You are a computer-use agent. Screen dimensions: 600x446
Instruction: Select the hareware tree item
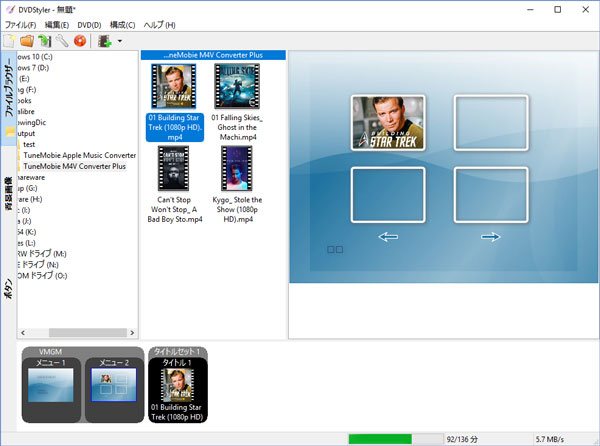[x=31, y=177]
